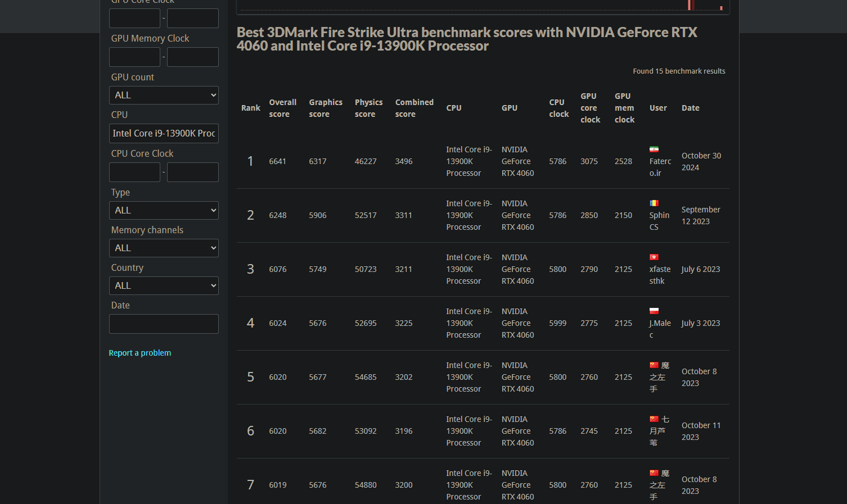
Task: Click the minimum CPU Core Clock field
Action: (134, 172)
